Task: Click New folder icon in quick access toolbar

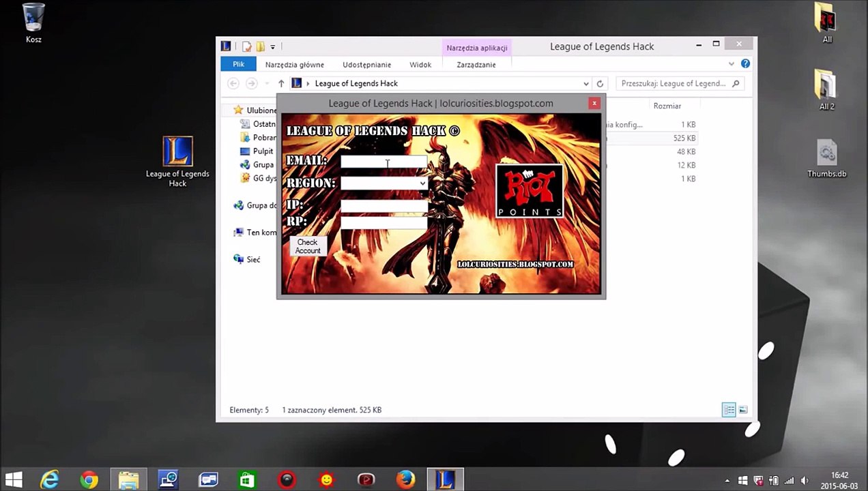Action: (x=260, y=46)
